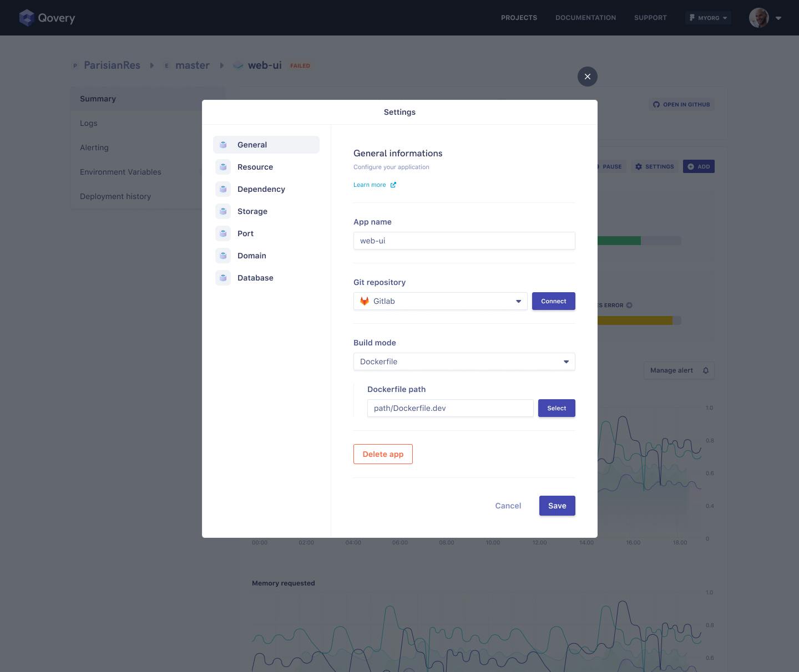Click the green progress bar in background

(x=619, y=241)
